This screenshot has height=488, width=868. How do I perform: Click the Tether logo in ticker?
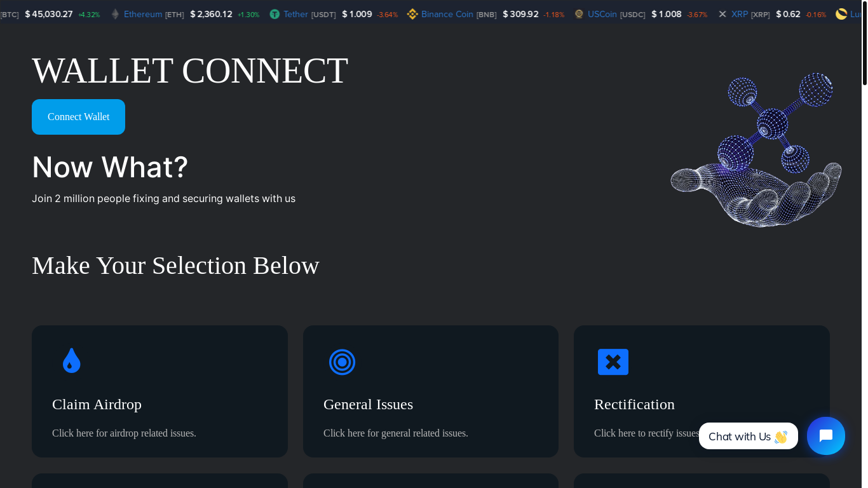[275, 14]
